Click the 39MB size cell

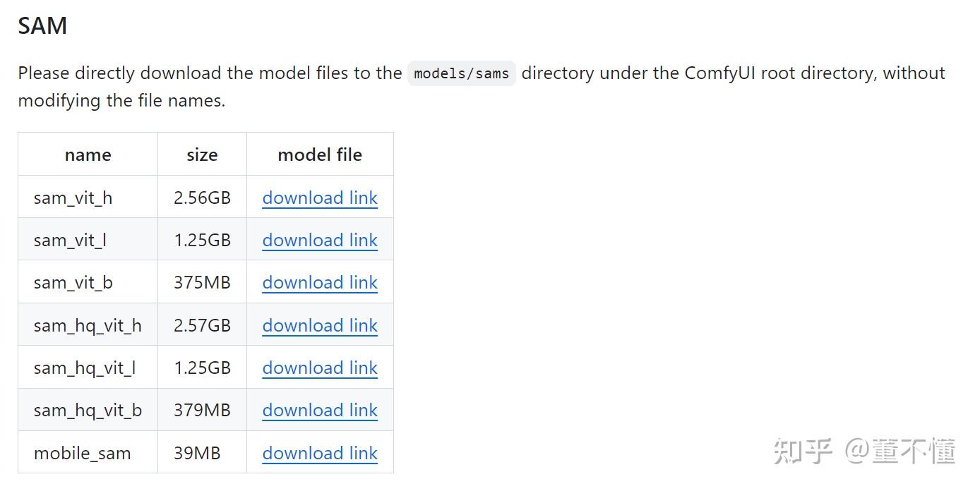pyautogui.click(x=197, y=453)
